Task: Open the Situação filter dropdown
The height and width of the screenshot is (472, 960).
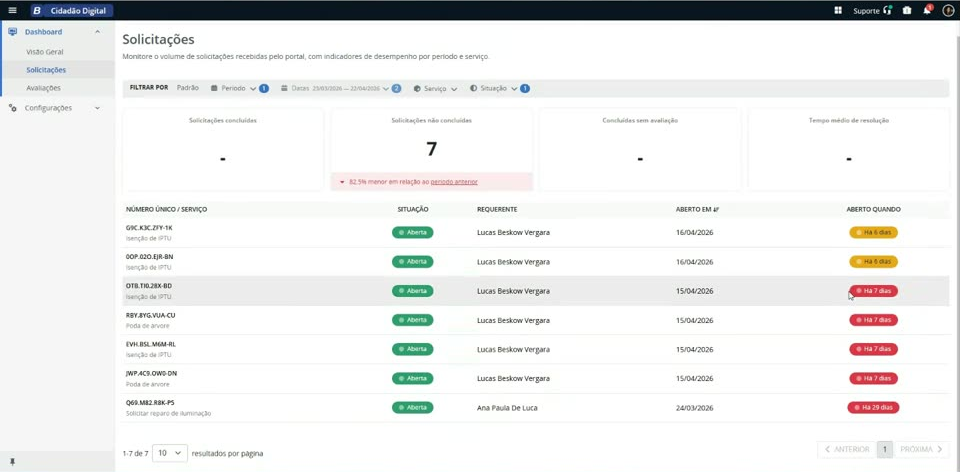Action: tap(499, 88)
